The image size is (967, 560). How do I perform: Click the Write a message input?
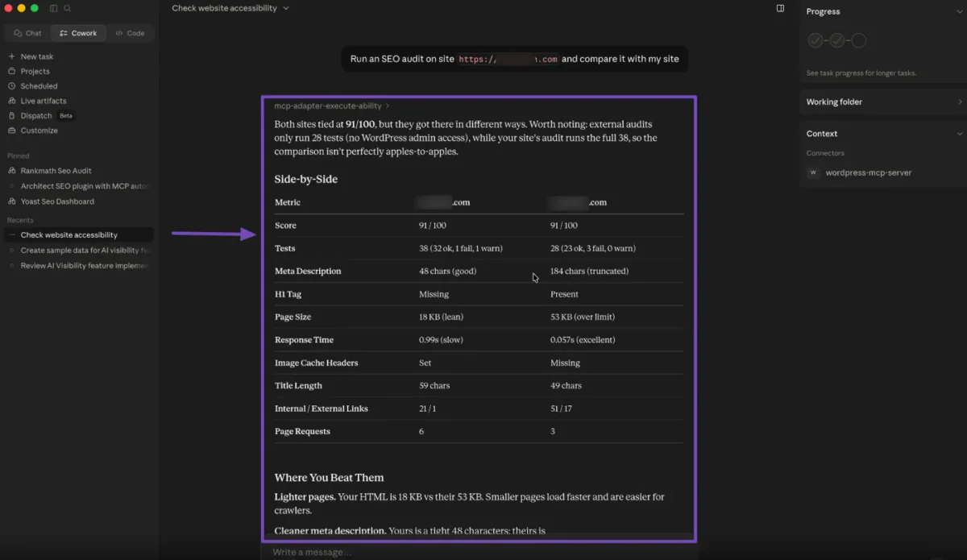tap(479, 552)
